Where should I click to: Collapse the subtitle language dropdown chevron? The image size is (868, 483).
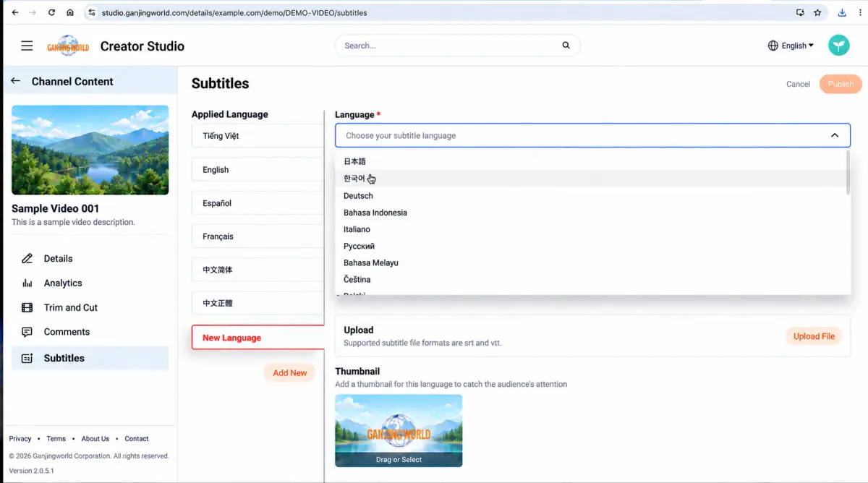point(835,135)
